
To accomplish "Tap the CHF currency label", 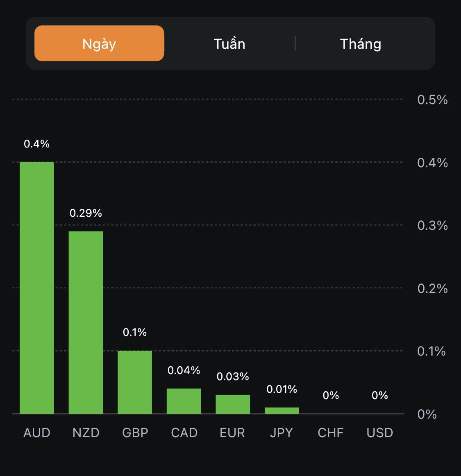I will click(x=331, y=433).
